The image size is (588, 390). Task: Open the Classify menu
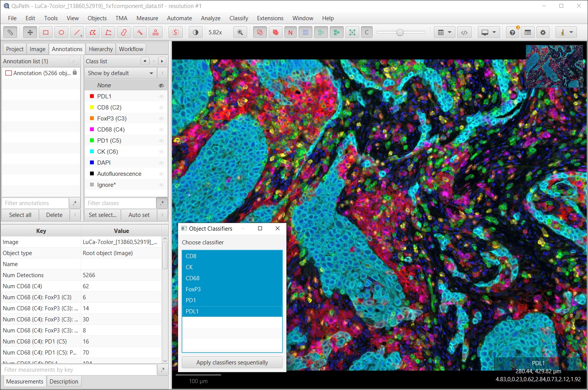click(239, 18)
